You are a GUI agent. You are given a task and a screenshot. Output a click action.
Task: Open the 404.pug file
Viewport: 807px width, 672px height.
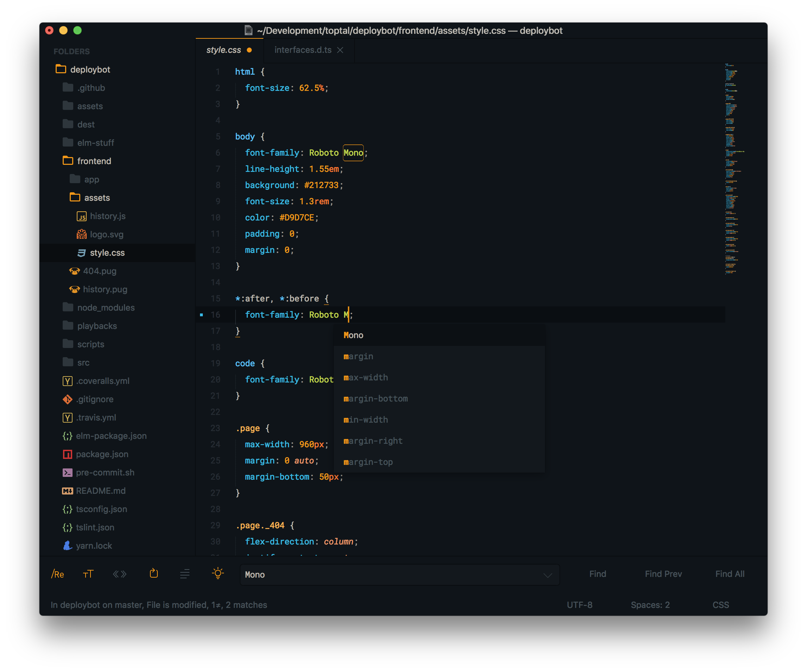[x=100, y=271]
